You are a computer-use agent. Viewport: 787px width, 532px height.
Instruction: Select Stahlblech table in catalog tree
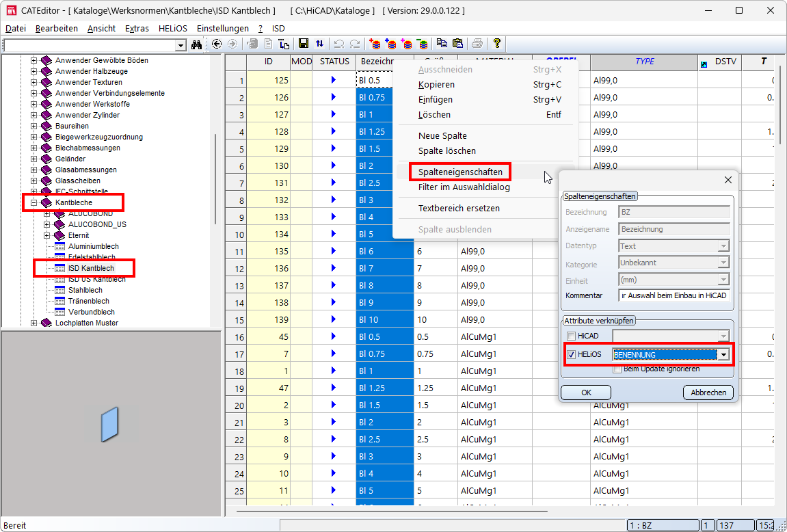click(x=85, y=290)
